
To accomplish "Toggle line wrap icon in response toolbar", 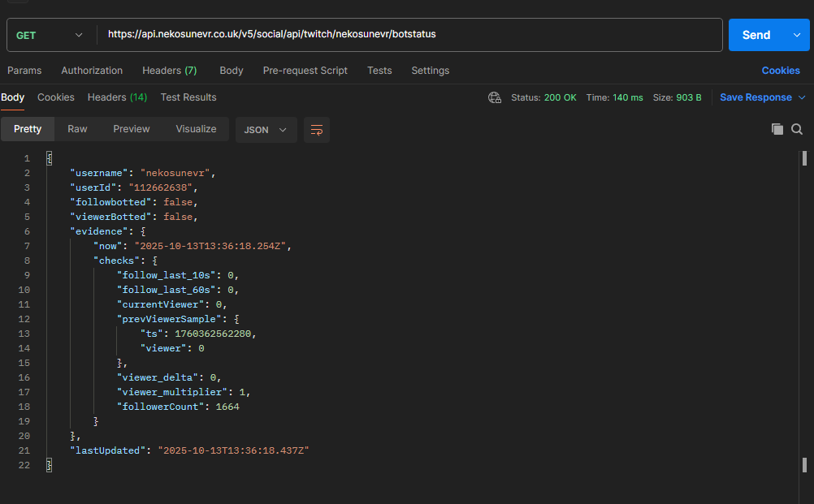I will pyautogui.click(x=317, y=130).
